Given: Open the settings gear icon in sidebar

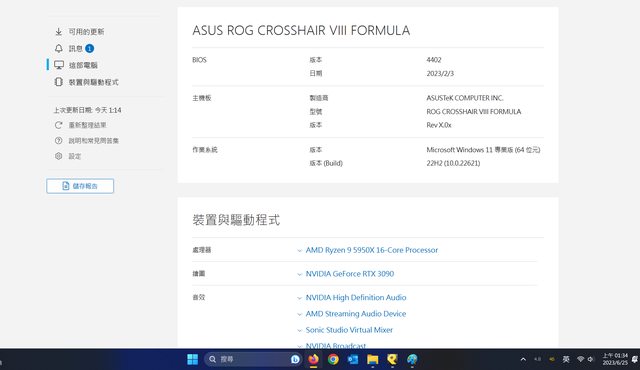Looking at the screenshot, I should coord(58,156).
